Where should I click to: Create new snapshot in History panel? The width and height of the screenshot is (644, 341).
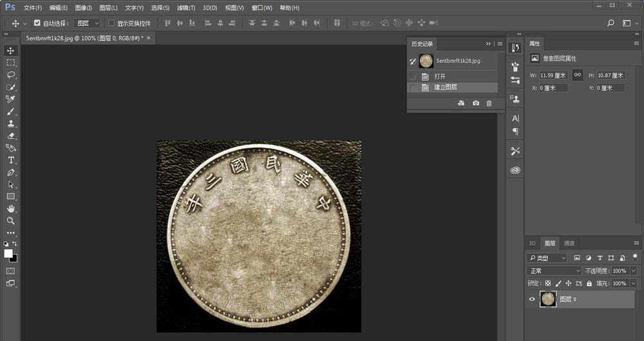476,103
